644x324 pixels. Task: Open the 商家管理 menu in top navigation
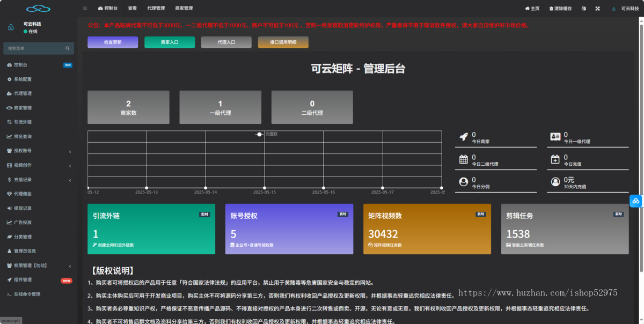coord(184,9)
